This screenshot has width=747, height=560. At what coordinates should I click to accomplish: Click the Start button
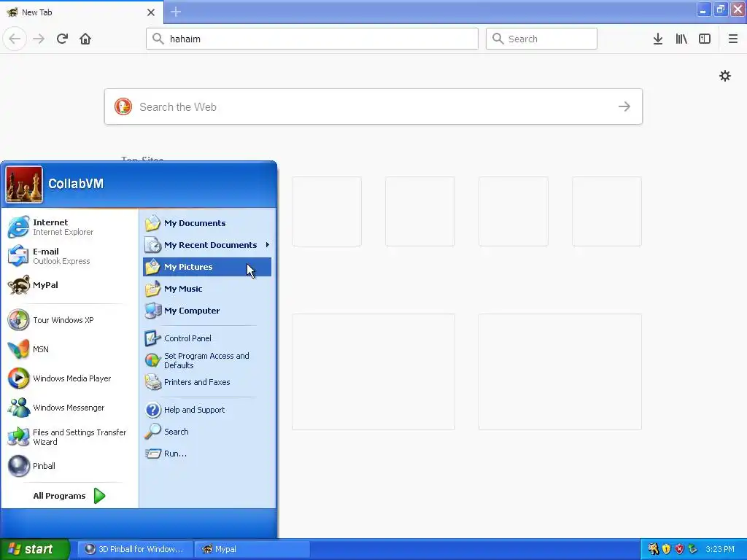pyautogui.click(x=35, y=549)
